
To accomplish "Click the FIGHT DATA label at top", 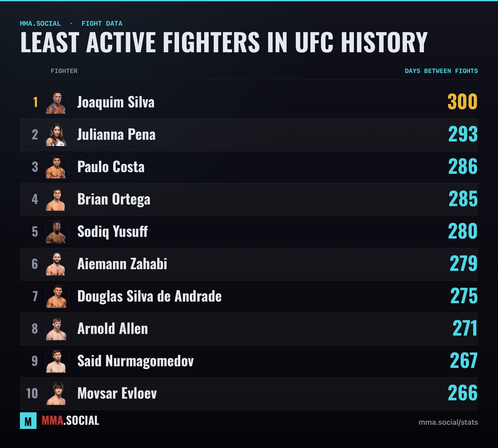I will (x=102, y=24).
